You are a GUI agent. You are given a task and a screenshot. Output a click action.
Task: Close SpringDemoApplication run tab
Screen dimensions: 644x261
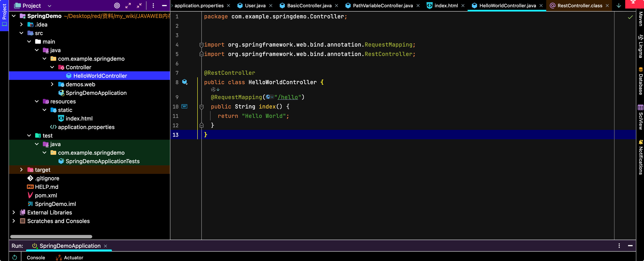[x=105, y=246]
